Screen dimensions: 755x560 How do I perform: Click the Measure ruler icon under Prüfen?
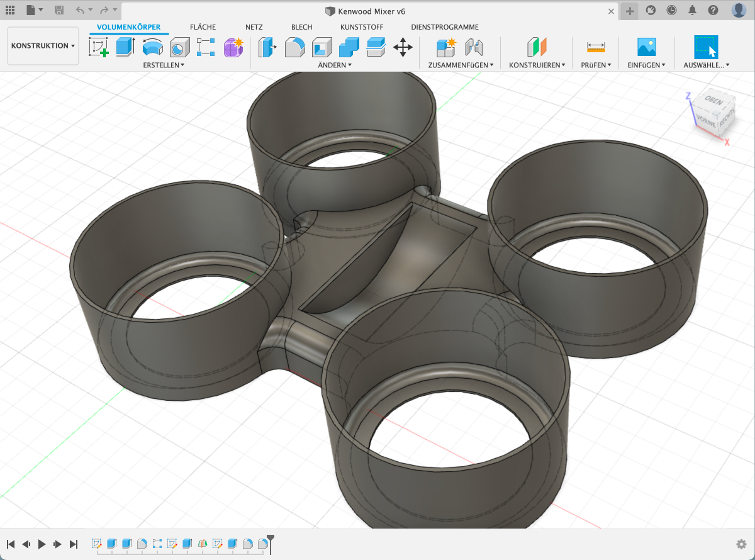tap(595, 47)
